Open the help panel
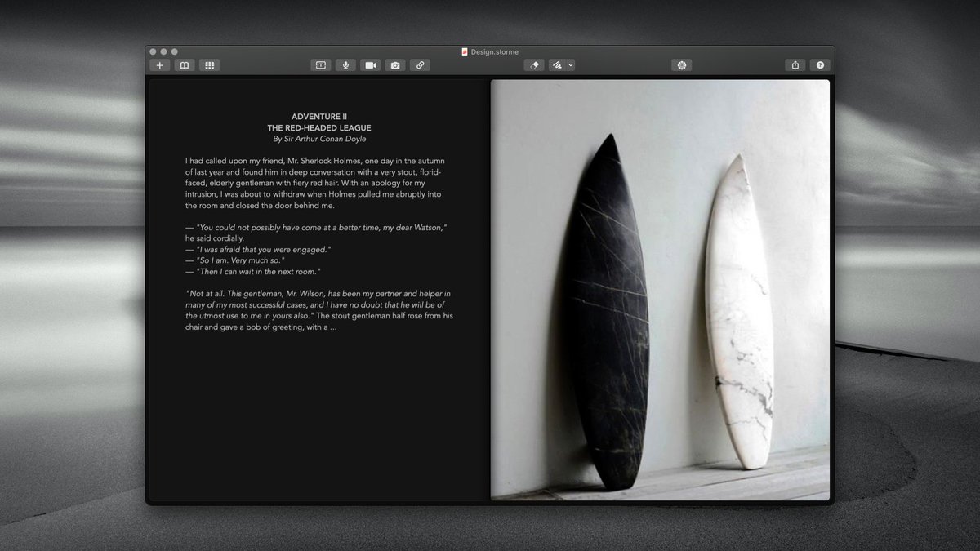 coord(819,64)
